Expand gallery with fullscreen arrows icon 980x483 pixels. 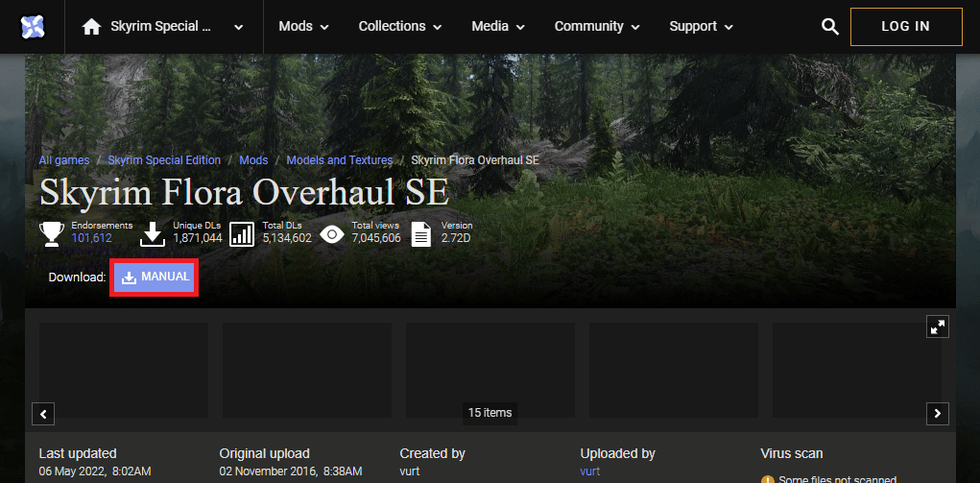[x=938, y=326]
